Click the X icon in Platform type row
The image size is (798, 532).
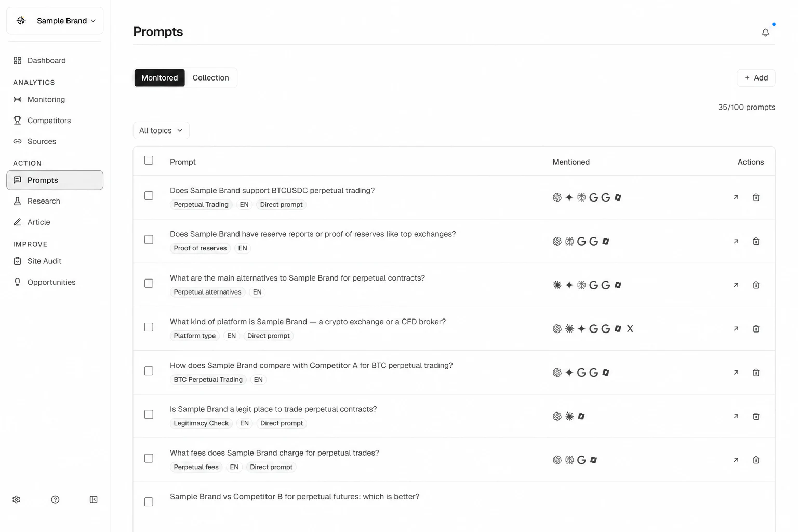click(x=630, y=328)
